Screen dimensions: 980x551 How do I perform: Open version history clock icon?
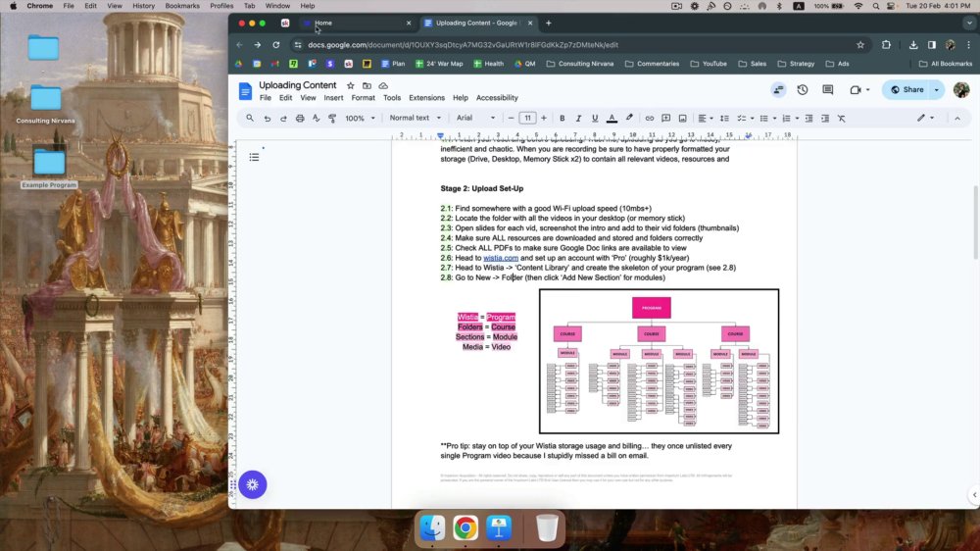(803, 90)
